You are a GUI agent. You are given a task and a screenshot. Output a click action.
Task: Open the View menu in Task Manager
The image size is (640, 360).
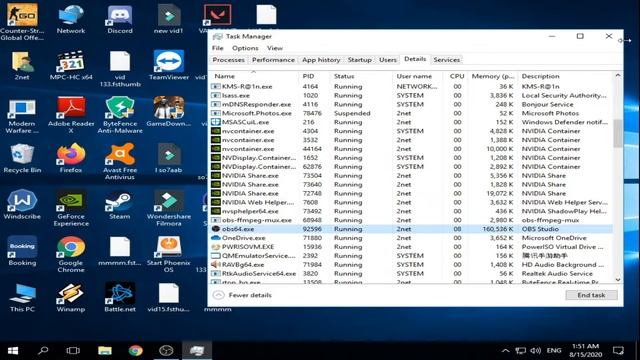tap(275, 48)
